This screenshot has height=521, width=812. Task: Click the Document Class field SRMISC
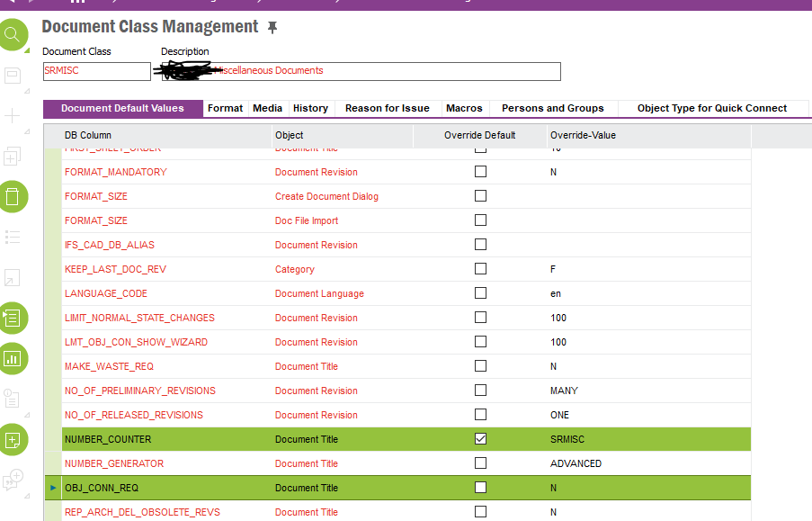pos(97,71)
